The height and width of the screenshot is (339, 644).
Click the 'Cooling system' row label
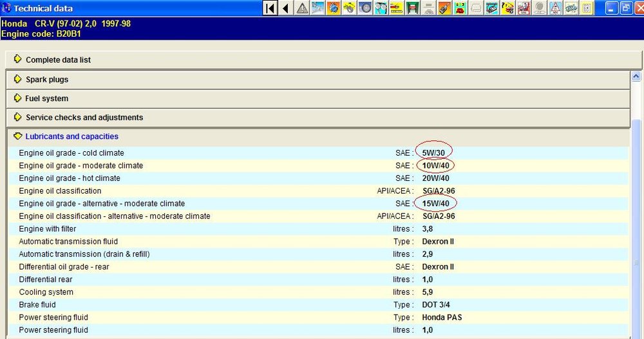tap(46, 292)
